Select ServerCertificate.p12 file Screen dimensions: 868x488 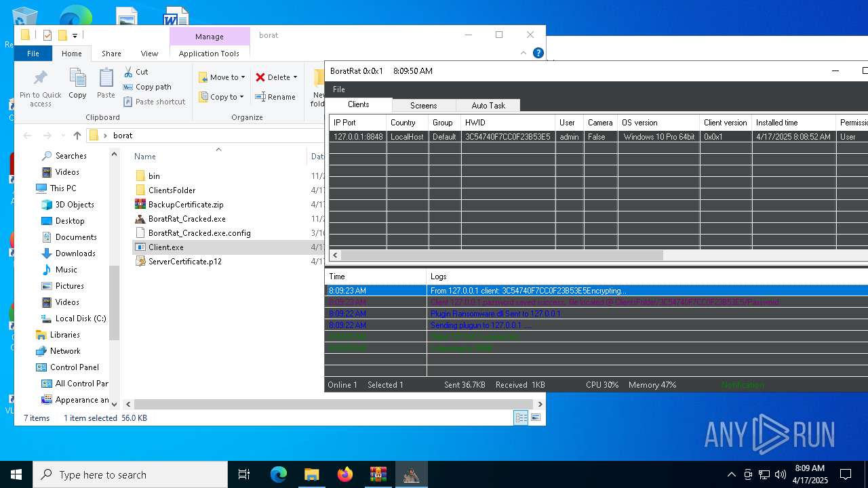click(178, 262)
